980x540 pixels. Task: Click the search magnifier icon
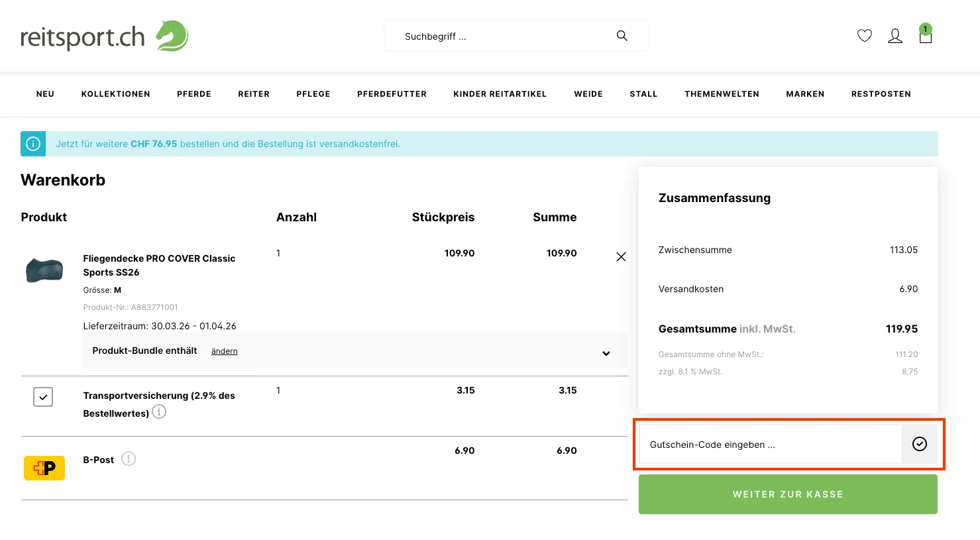point(622,35)
